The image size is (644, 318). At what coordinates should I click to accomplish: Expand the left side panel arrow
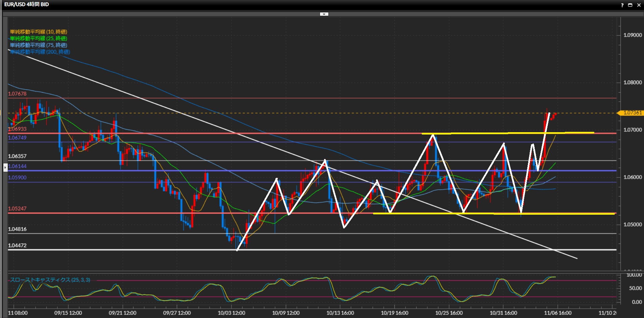(x=5, y=167)
